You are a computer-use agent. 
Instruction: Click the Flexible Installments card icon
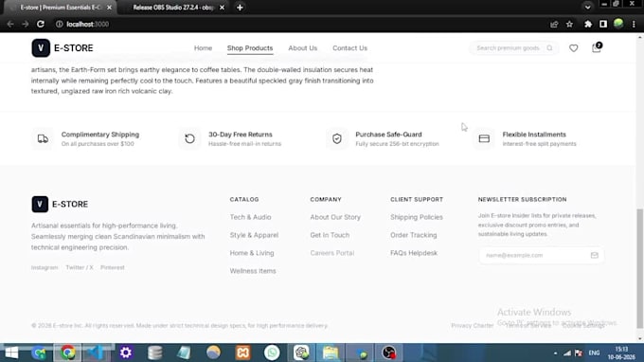484,139
